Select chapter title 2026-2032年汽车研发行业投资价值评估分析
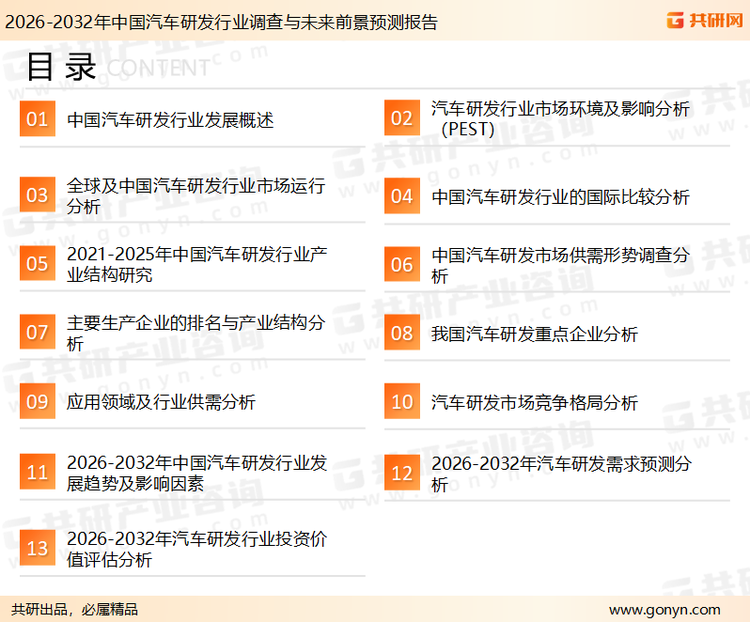 coord(197,549)
